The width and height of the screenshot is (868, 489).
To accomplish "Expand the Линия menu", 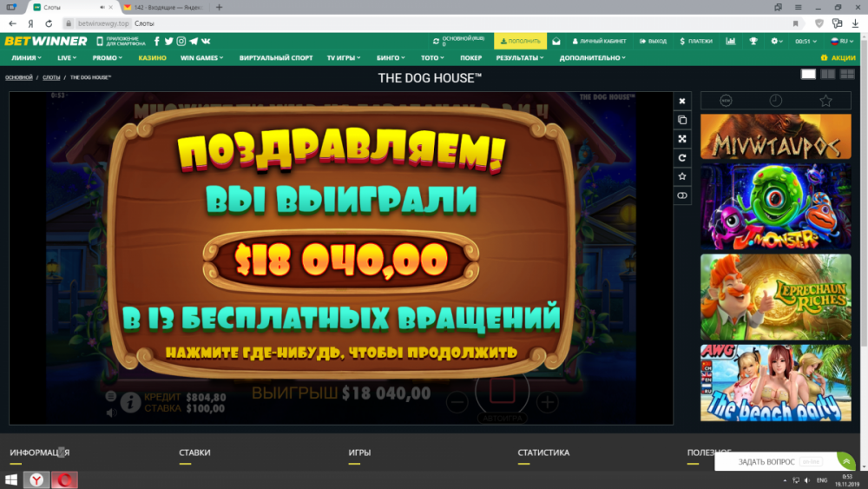I will tap(26, 57).
